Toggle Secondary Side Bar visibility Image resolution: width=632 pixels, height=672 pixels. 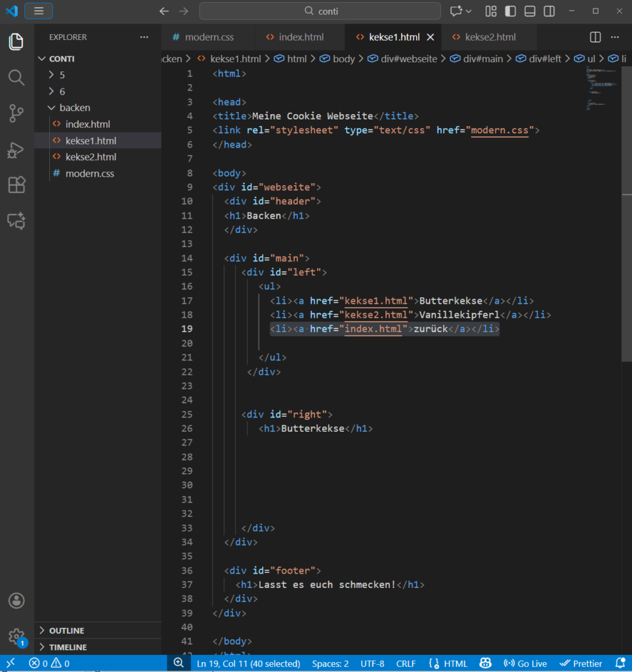click(549, 11)
